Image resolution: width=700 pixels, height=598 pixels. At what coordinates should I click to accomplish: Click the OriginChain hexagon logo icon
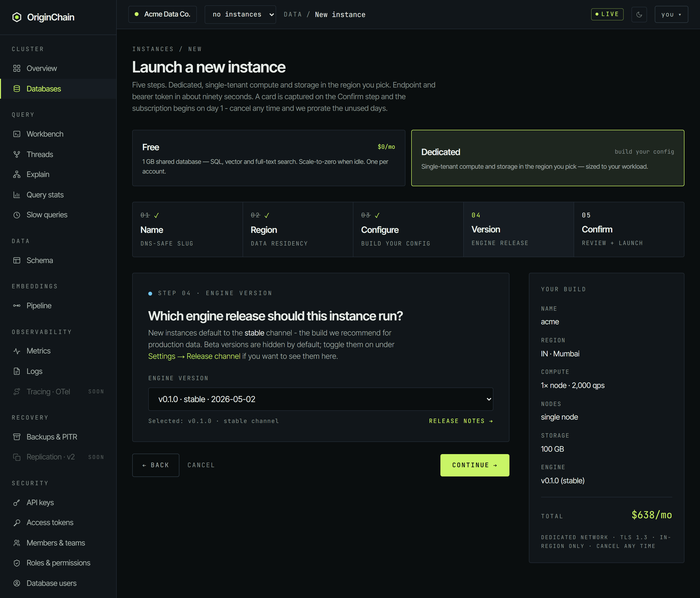coord(17,17)
